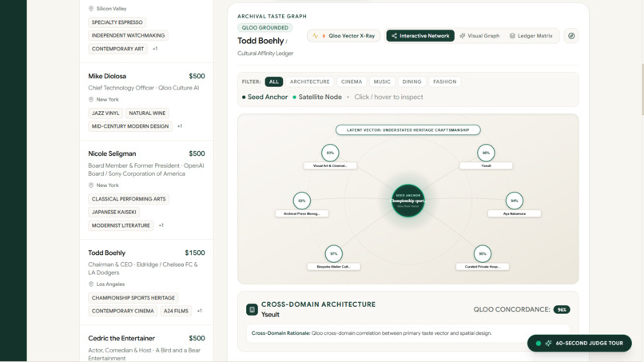Click the share icon on Interactive Network
Image resolution: width=644 pixels, height=362 pixels.
[394, 36]
